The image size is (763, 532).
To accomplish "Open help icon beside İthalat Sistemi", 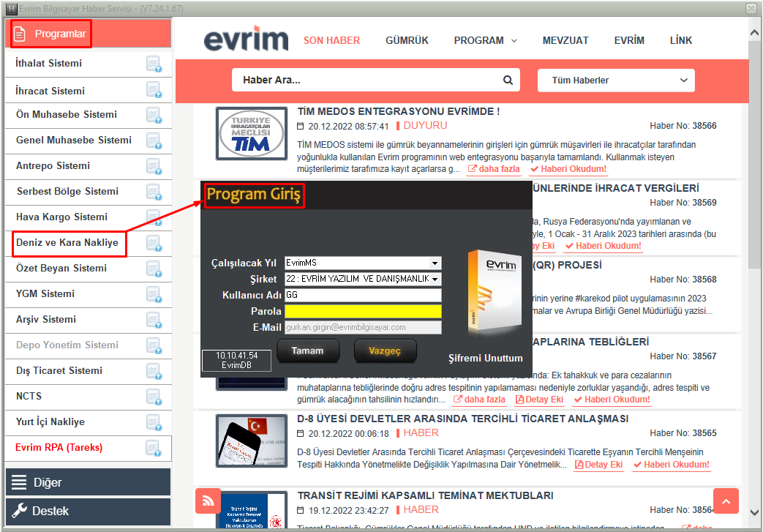I will [x=154, y=64].
